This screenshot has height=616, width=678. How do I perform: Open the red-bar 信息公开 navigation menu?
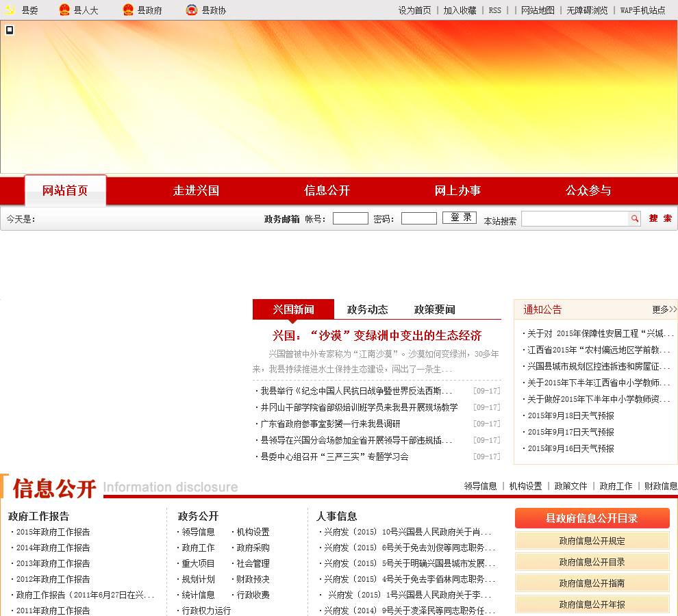click(x=327, y=191)
